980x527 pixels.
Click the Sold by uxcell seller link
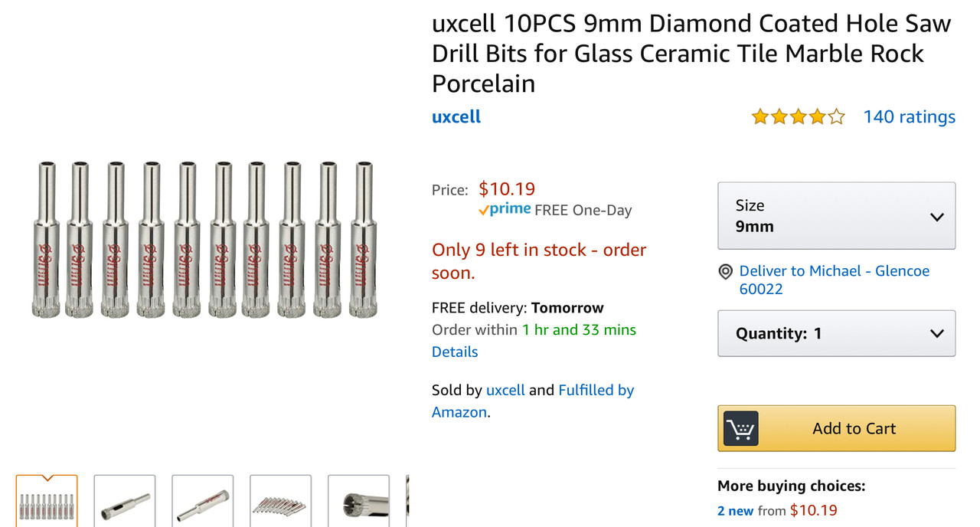pos(505,390)
